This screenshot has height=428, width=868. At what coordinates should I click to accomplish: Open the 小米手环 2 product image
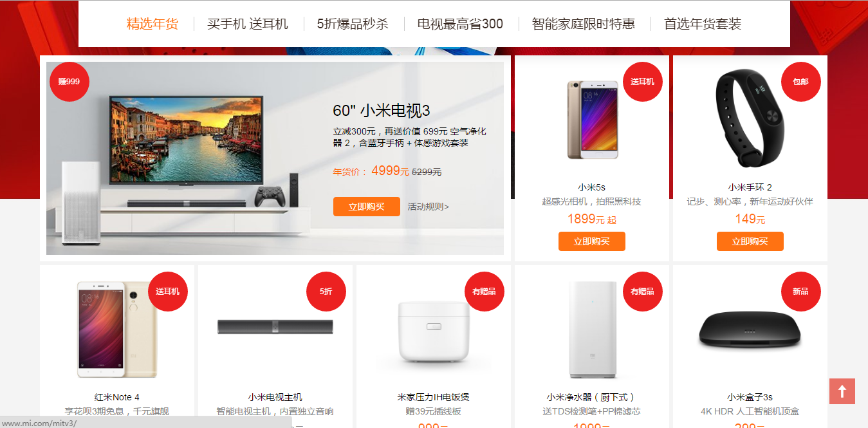750,118
